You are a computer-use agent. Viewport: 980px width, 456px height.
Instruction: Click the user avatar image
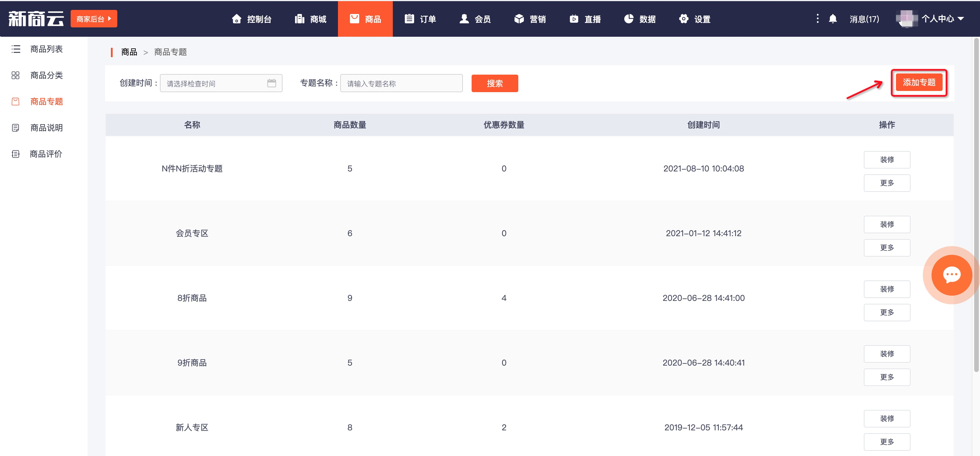907,19
